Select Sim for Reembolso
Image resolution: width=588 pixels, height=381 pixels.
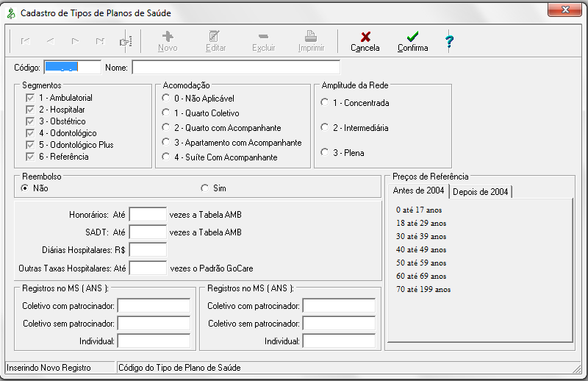(x=205, y=188)
